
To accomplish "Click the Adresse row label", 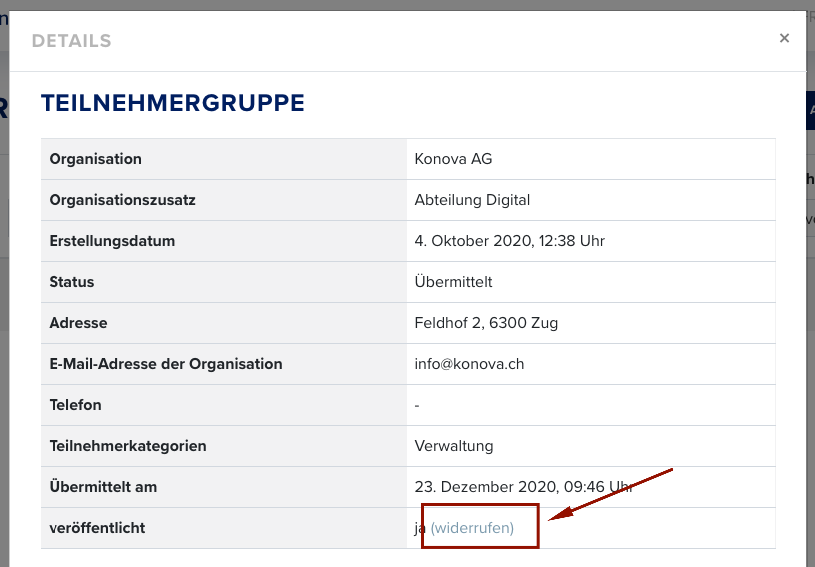I will 78,323.
